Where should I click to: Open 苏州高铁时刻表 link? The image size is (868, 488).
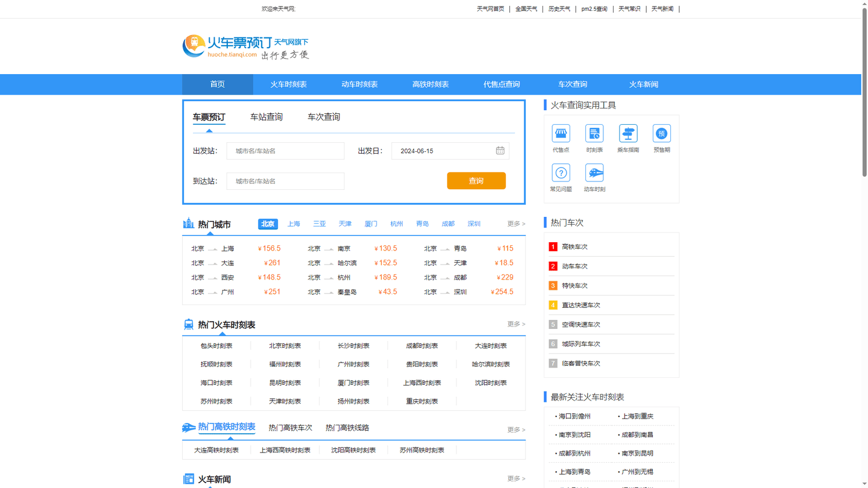point(422,450)
